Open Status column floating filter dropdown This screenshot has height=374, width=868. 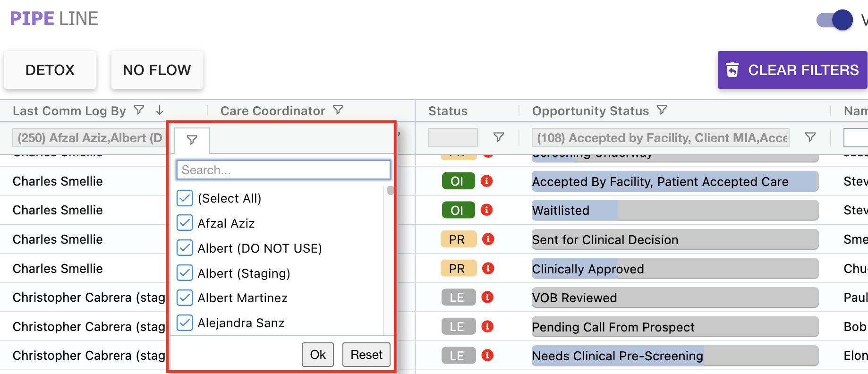click(498, 137)
